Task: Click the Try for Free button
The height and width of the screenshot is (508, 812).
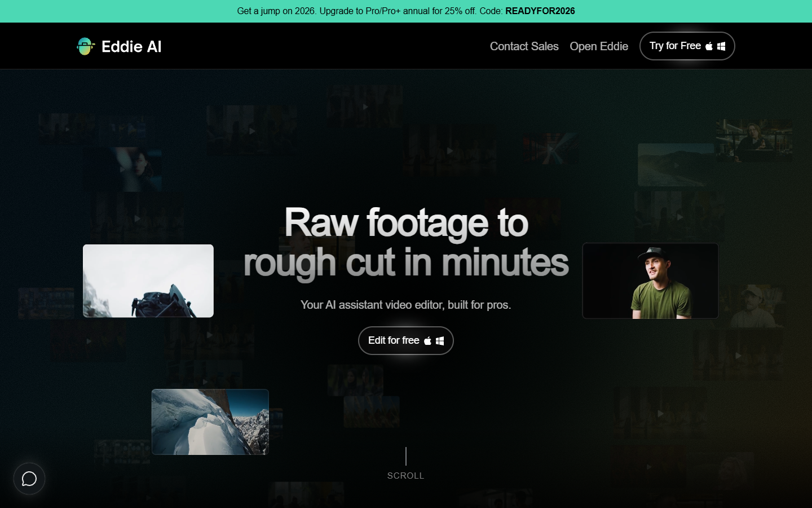Action: tap(687, 46)
